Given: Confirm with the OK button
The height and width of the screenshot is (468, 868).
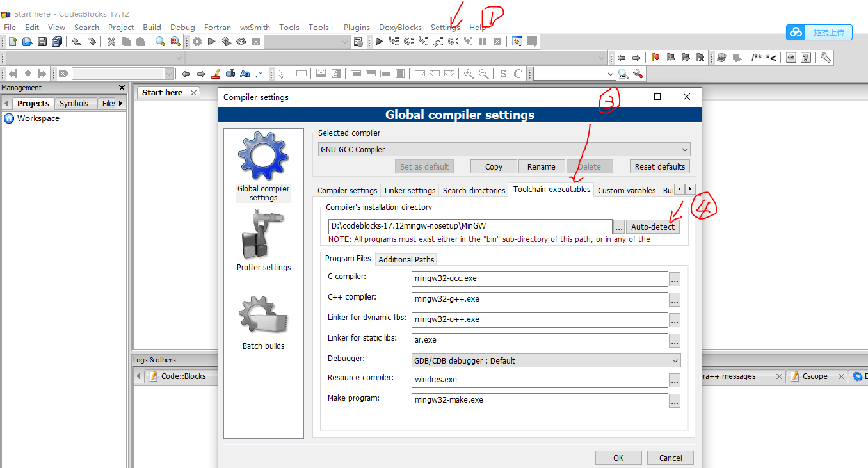Looking at the screenshot, I should click(618, 458).
